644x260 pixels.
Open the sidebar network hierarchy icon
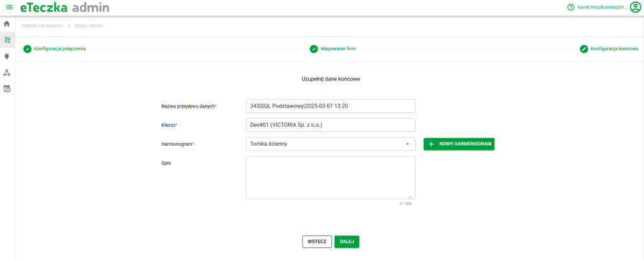point(7,72)
